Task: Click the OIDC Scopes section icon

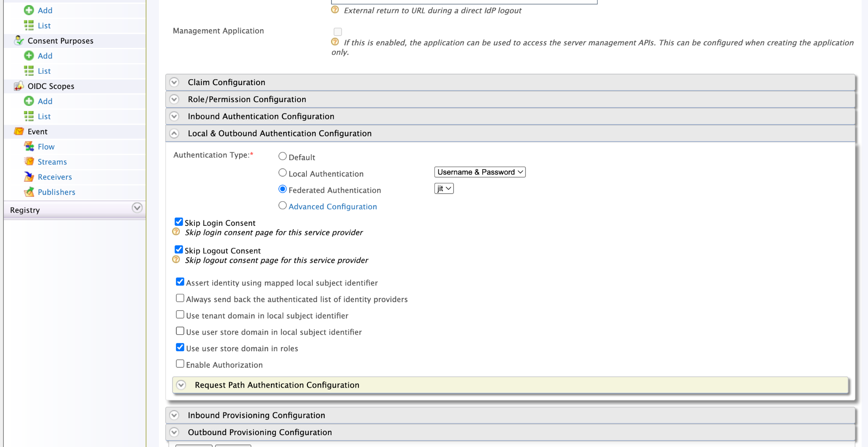Action: coord(19,86)
